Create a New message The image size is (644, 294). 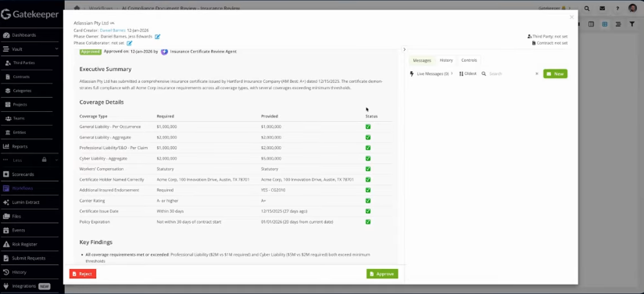click(555, 73)
